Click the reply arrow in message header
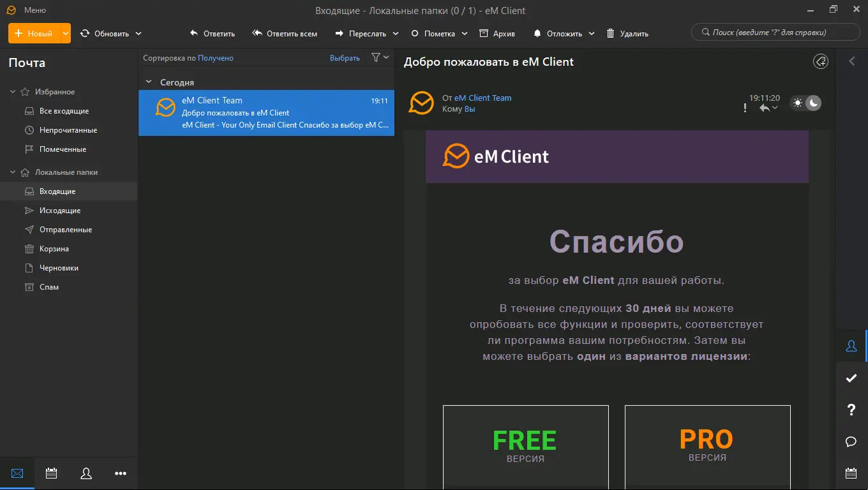The width and height of the screenshot is (868, 490). (765, 108)
